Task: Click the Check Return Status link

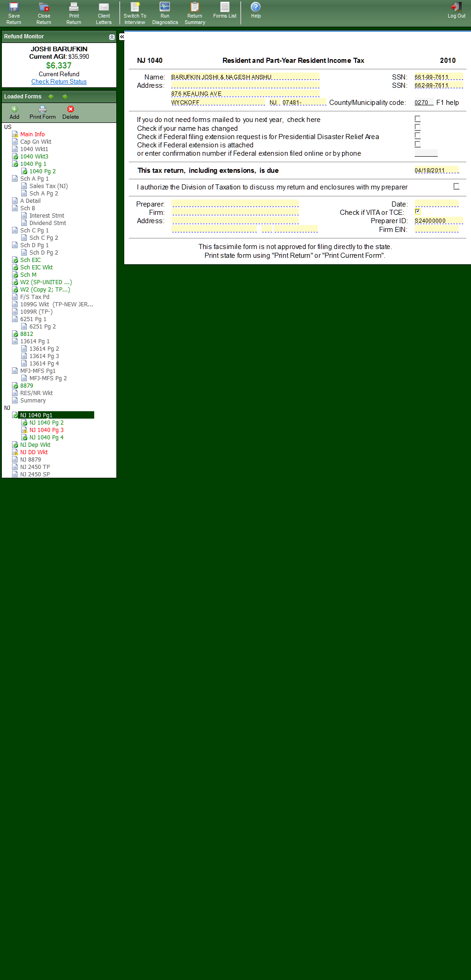Action: 59,82
